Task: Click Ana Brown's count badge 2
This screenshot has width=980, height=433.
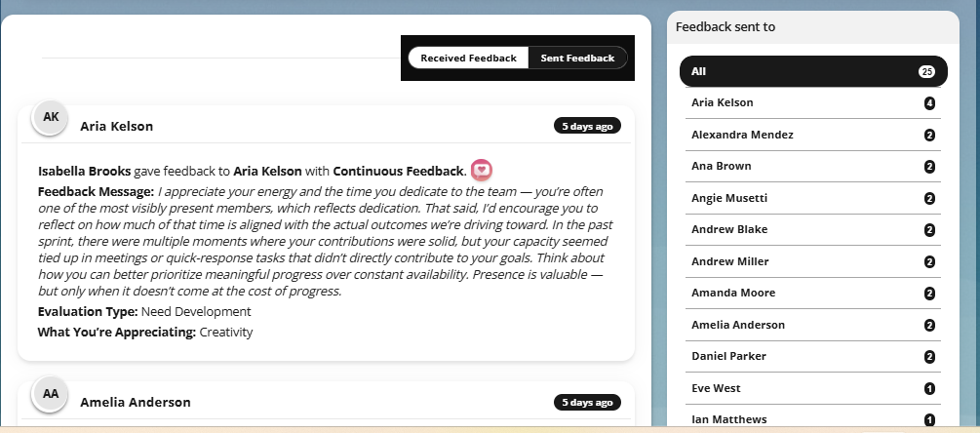Action: coord(929,166)
